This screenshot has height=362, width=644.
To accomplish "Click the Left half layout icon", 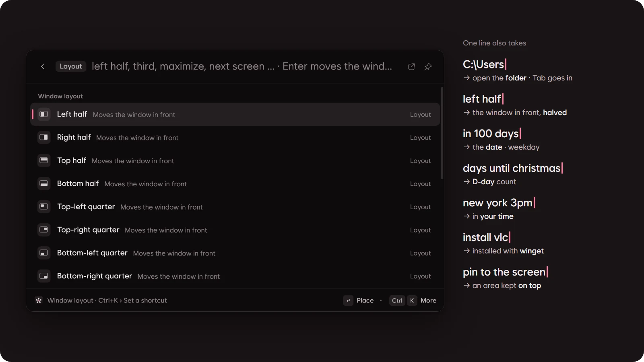I will (x=44, y=114).
